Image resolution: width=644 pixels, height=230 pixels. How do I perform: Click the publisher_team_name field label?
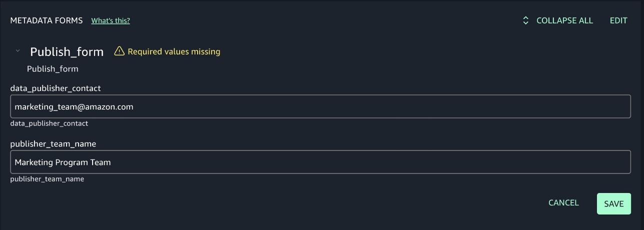point(53,143)
